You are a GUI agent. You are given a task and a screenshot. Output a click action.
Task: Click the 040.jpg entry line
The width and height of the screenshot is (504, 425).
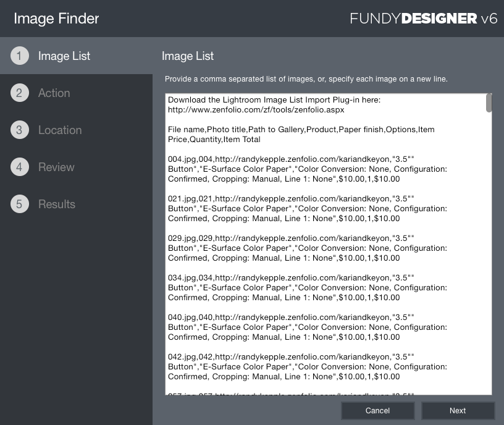pyautogui.click(x=291, y=318)
